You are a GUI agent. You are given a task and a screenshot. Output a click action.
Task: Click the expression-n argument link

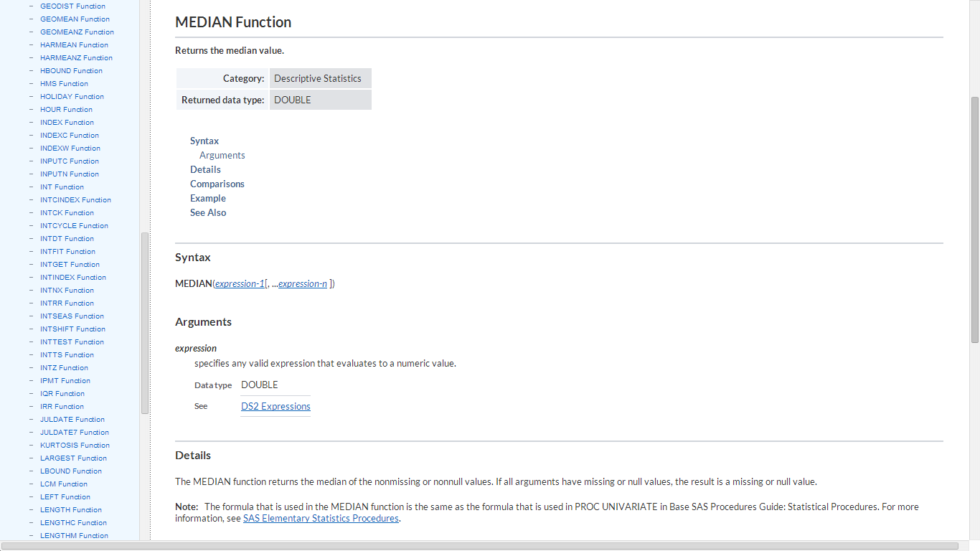click(x=303, y=284)
